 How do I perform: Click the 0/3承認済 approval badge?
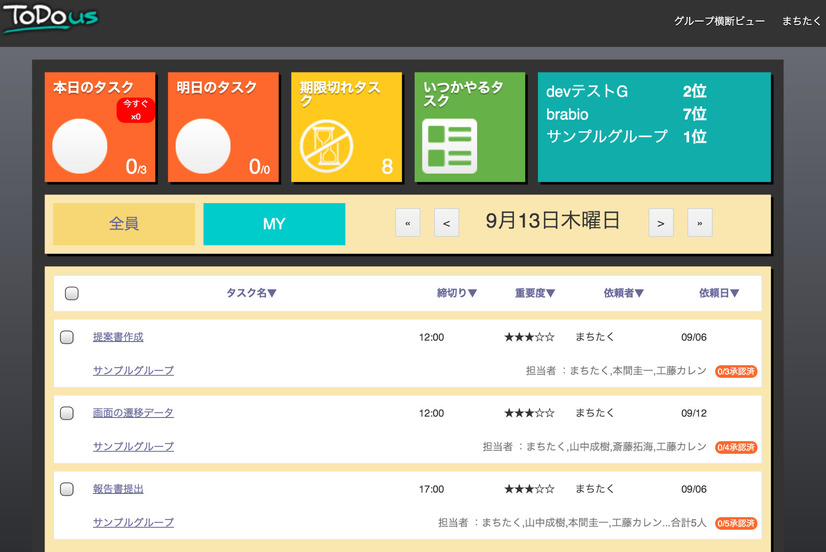pyautogui.click(x=736, y=371)
